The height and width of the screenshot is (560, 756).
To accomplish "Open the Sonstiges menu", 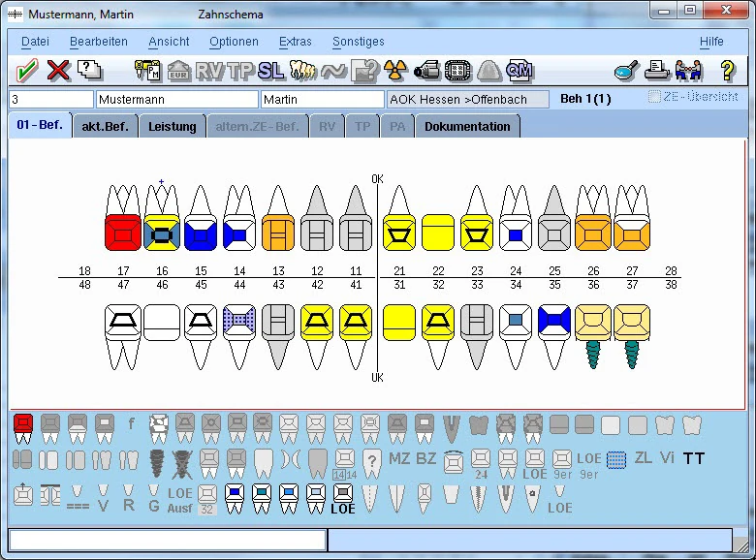I will coord(359,42).
